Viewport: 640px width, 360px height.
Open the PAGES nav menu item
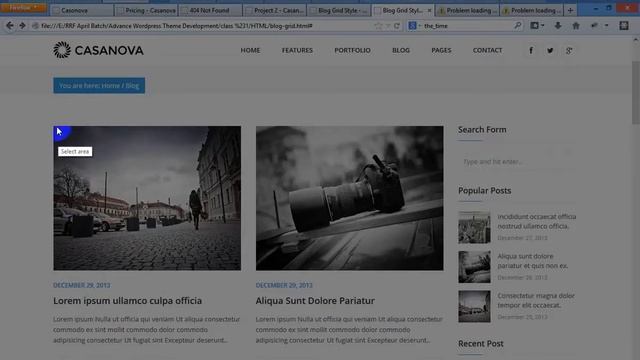(441, 50)
